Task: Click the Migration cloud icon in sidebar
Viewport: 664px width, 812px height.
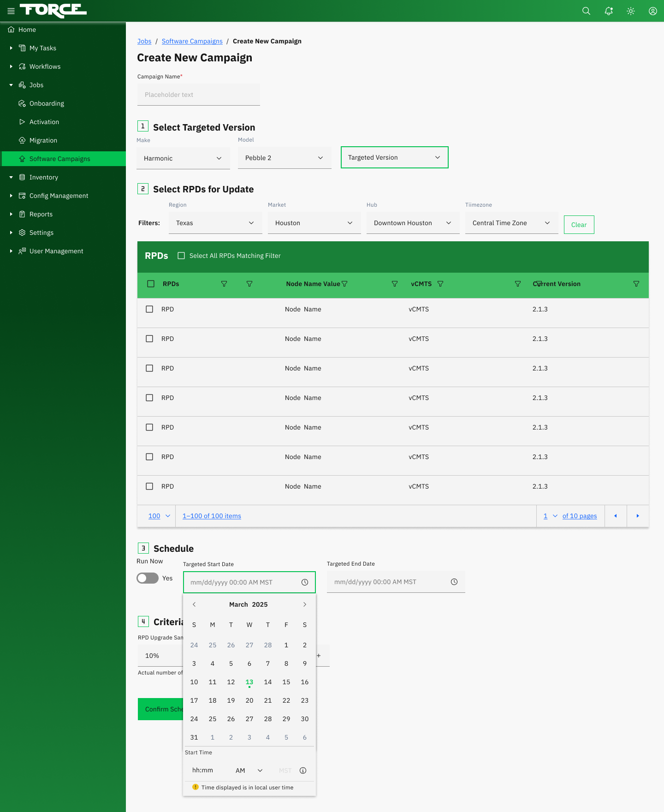Action: [22, 140]
